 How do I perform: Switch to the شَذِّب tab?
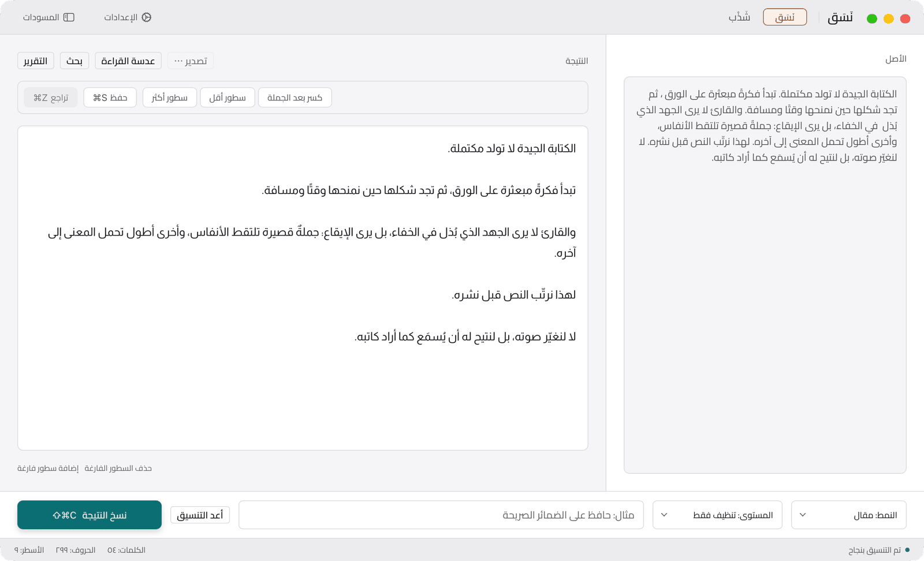(739, 17)
